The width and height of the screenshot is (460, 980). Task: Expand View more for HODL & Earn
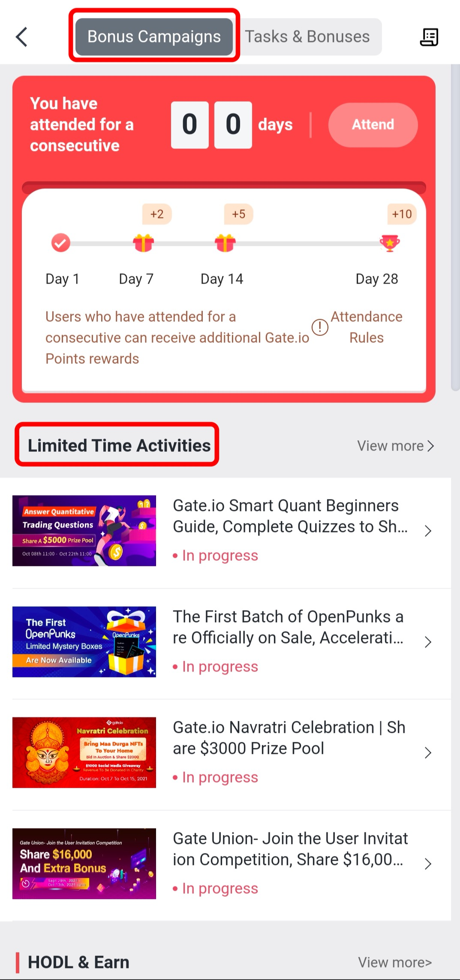pos(395,962)
